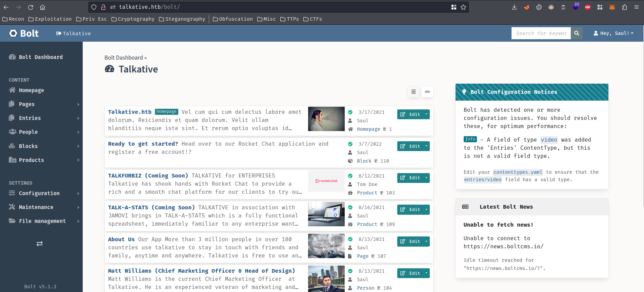
Task: Click the Talkative view-site link in header
Action: tap(74, 33)
